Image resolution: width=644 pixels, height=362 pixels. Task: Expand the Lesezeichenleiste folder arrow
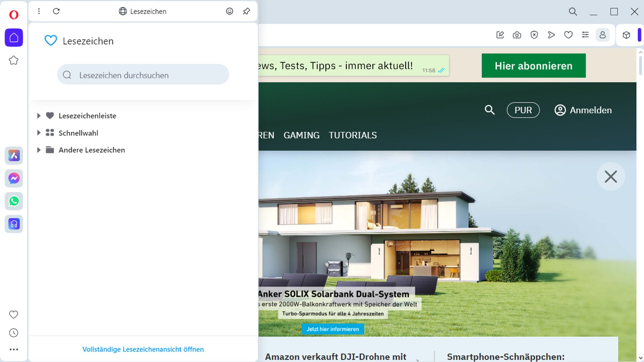point(38,115)
